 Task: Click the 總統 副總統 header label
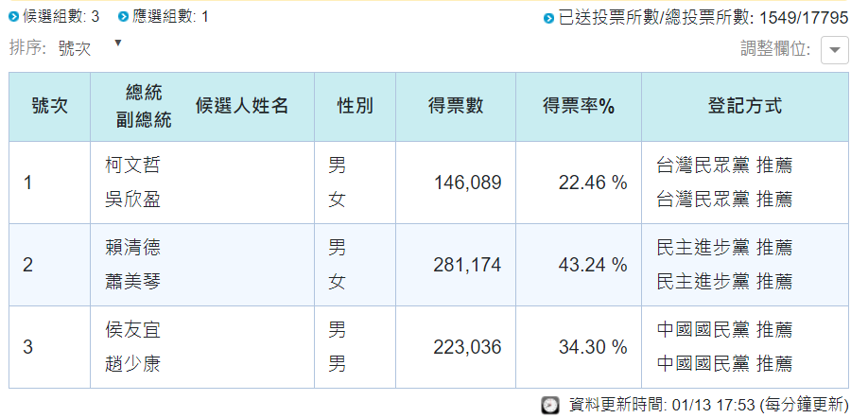click(144, 106)
